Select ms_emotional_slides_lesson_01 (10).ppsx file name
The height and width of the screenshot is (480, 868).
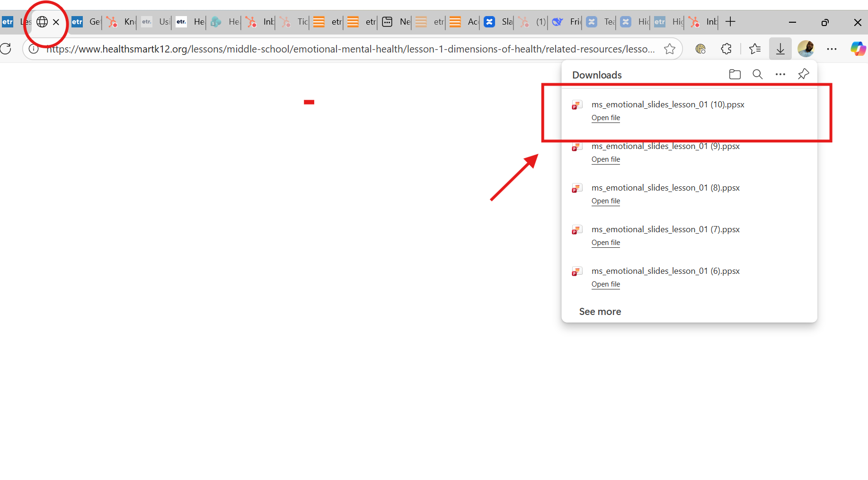pos(668,105)
